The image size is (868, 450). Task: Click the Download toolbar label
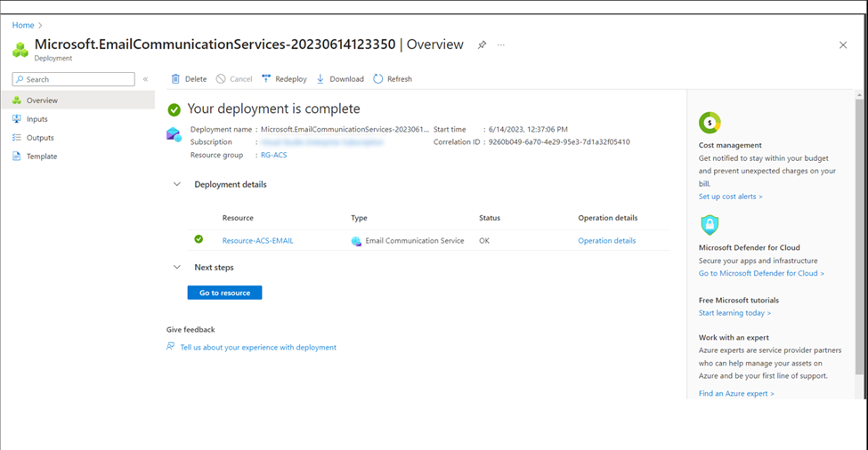(x=346, y=79)
